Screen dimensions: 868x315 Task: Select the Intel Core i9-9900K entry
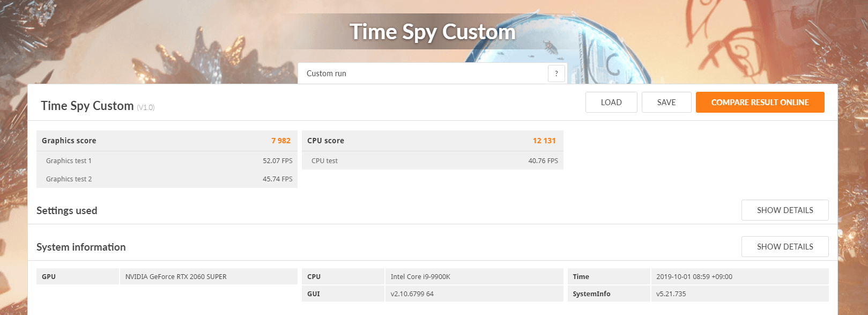click(x=420, y=277)
